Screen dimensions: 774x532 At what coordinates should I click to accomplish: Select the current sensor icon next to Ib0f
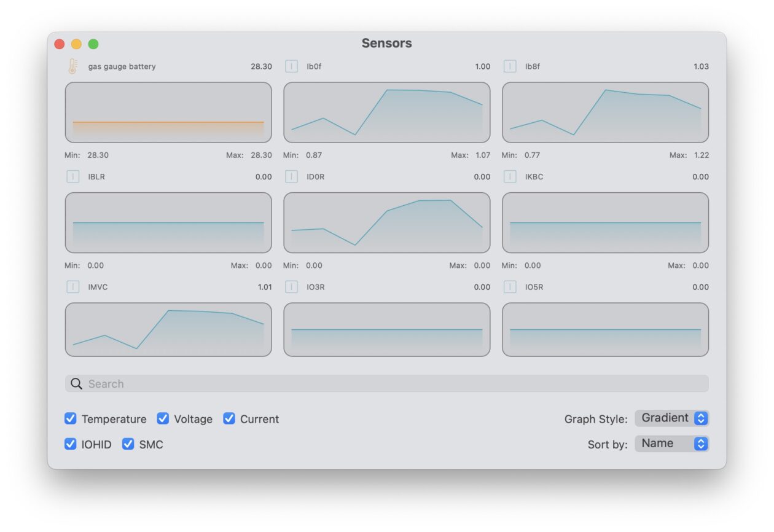click(291, 66)
